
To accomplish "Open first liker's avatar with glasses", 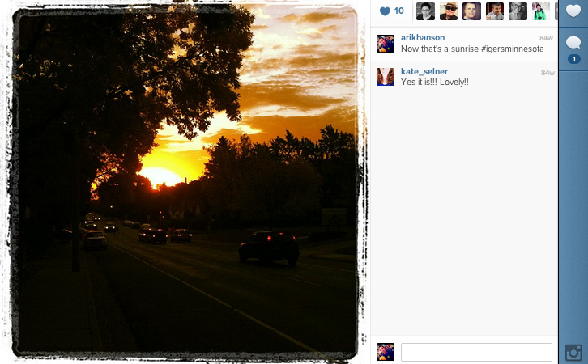I will [x=426, y=11].
